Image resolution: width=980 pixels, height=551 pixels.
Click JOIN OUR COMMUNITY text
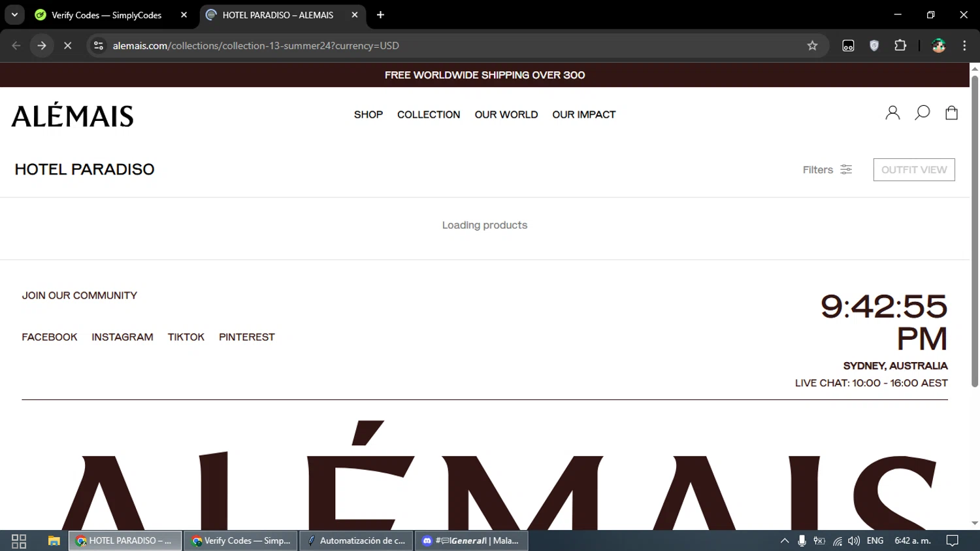coord(80,295)
